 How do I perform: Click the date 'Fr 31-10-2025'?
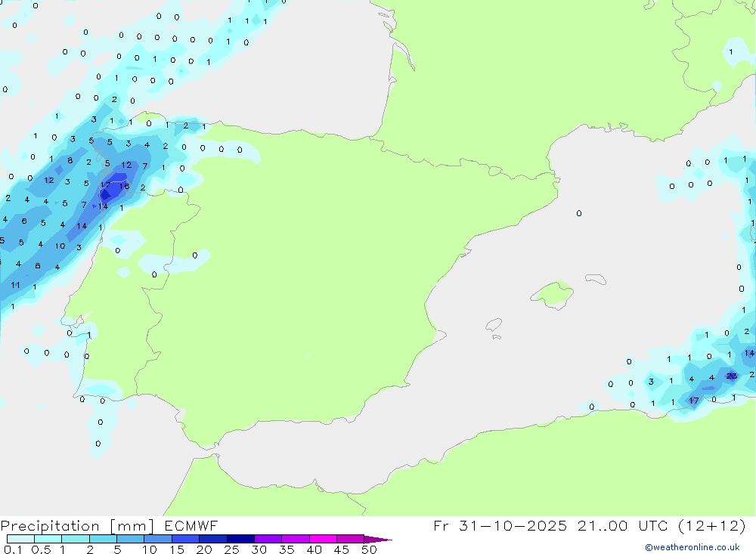tap(500, 525)
